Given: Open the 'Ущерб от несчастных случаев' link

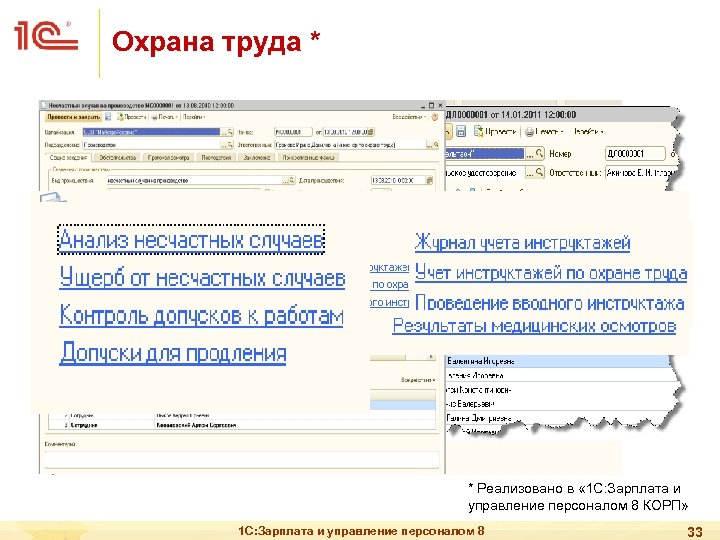Looking at the screenshot, I should 202,277.
